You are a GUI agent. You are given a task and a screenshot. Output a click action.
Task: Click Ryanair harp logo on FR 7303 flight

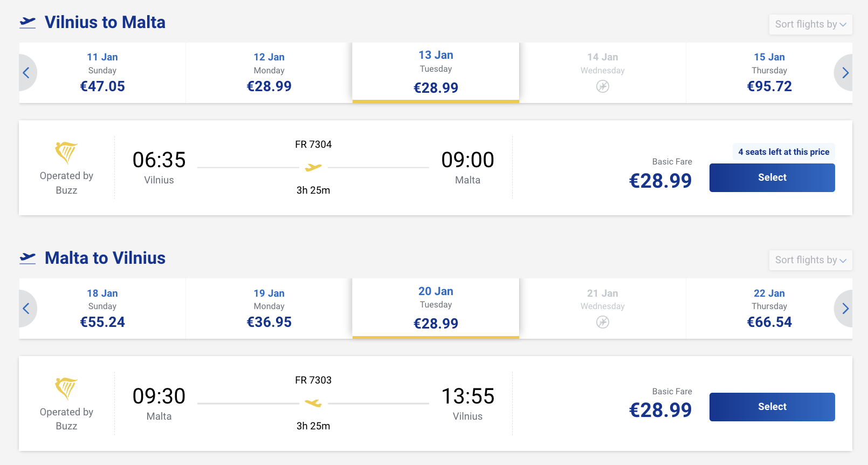pos(66,388)
